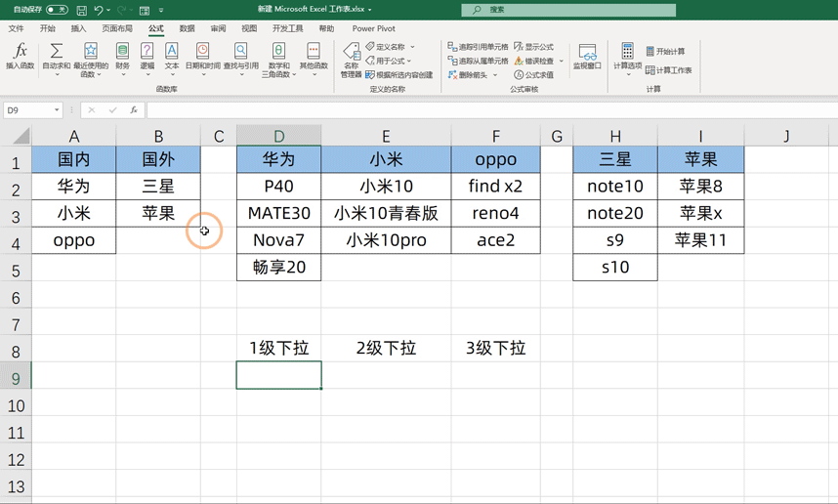
Task: Switch to the 审阅 ribbon tab
Action: click(218, 28)
